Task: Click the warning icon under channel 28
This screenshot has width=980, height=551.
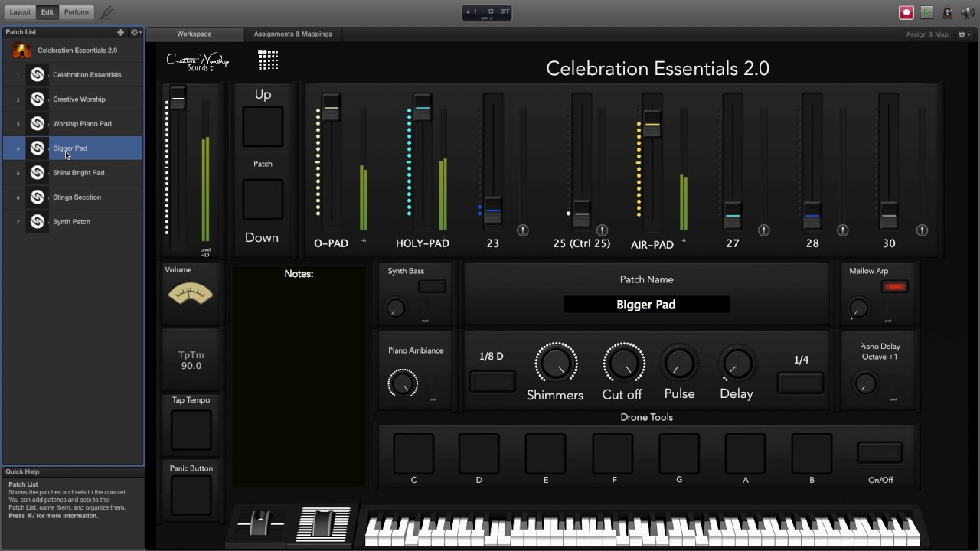Action: tap(843, 230)
